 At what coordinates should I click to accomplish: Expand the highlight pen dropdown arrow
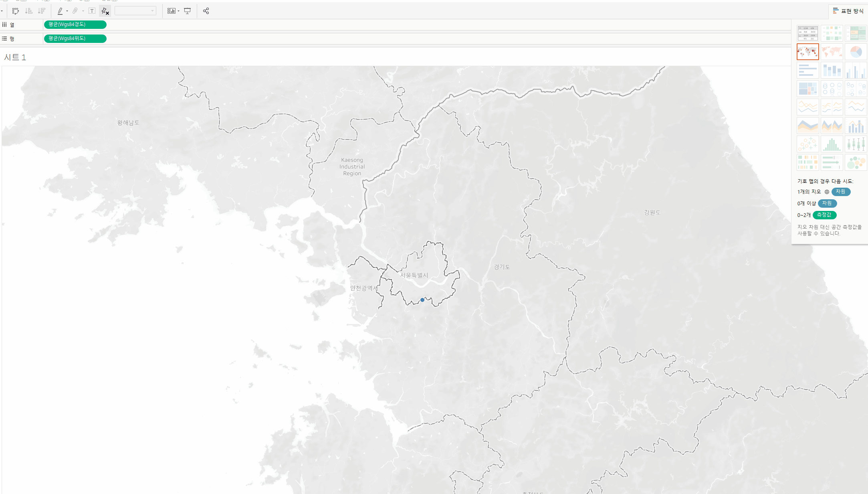click(67, 11)
